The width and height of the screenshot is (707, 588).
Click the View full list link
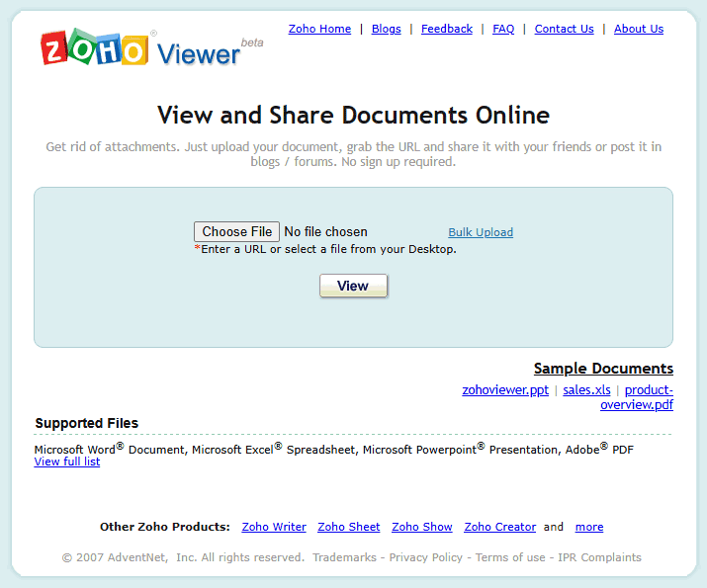(67, 462)
